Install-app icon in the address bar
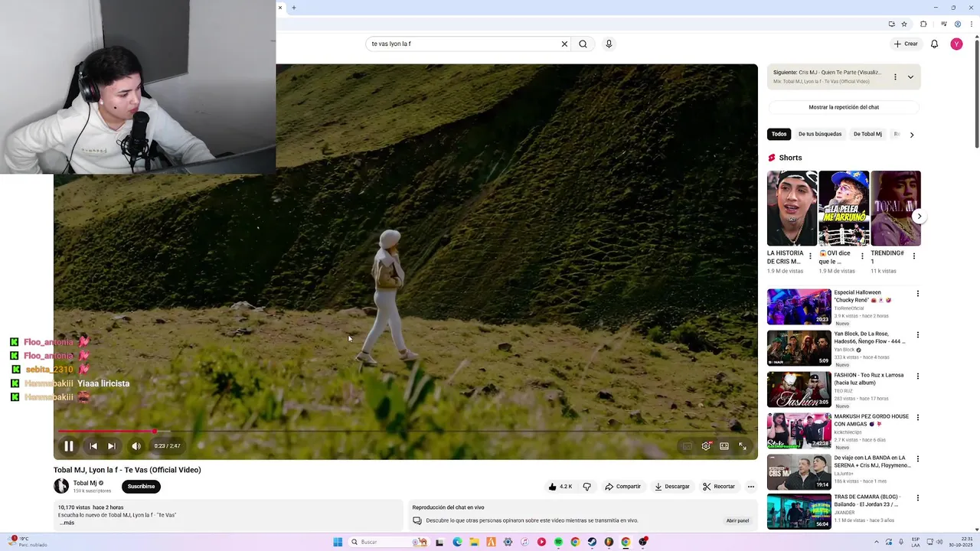 point(891,24)
